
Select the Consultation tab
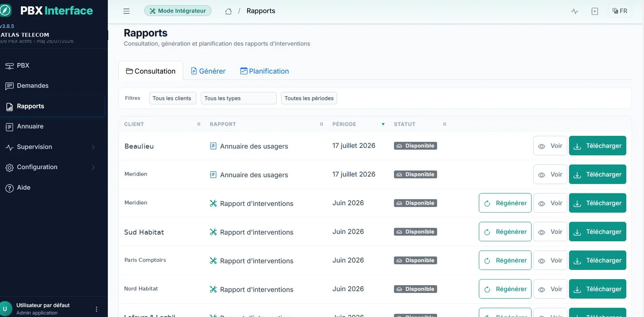coord(151,71)
